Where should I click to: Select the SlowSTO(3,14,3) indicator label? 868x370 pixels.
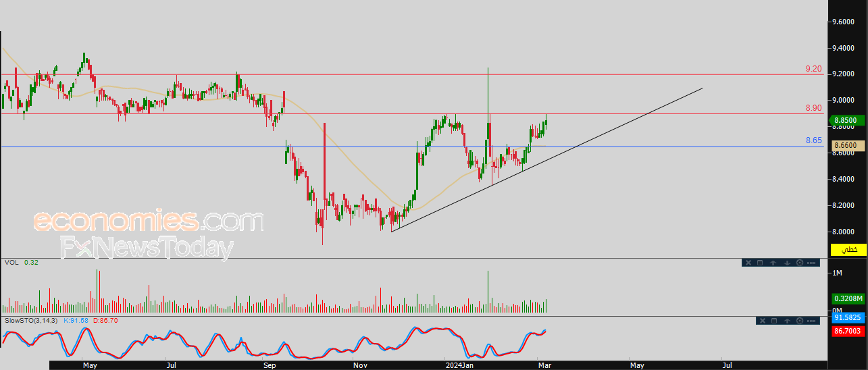(32, 320)
